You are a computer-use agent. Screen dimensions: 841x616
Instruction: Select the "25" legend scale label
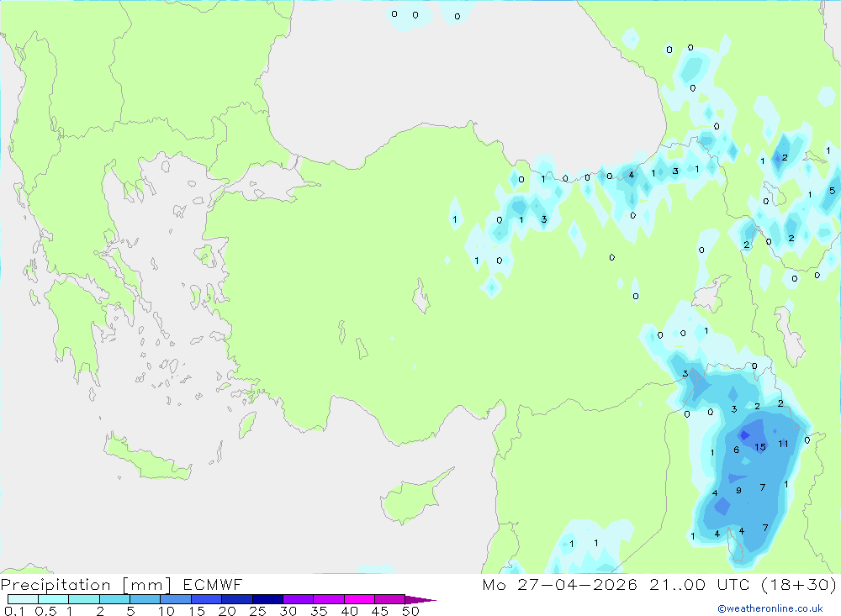point(258,611)
